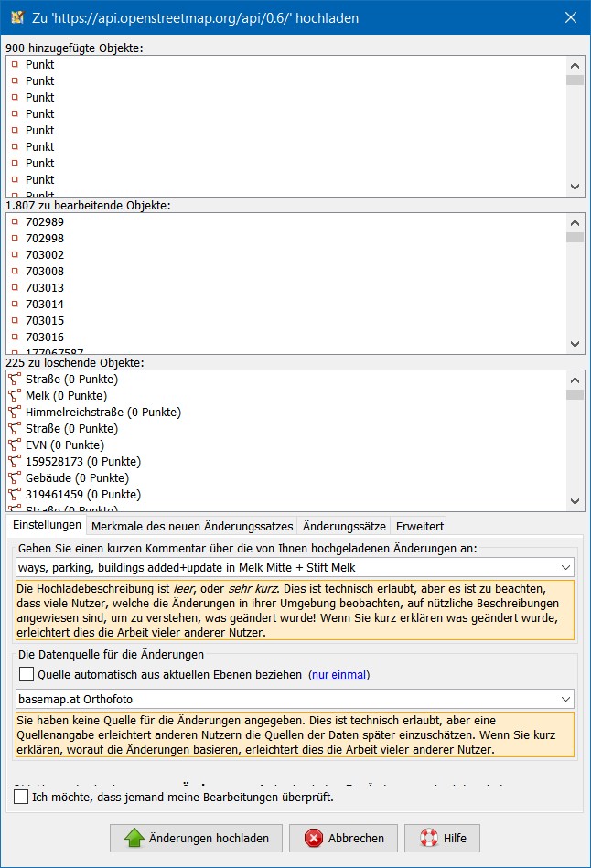Viewport: 591px width, 868px height.
Task: Click the way icon next to EVN
Action: point(15,445)
